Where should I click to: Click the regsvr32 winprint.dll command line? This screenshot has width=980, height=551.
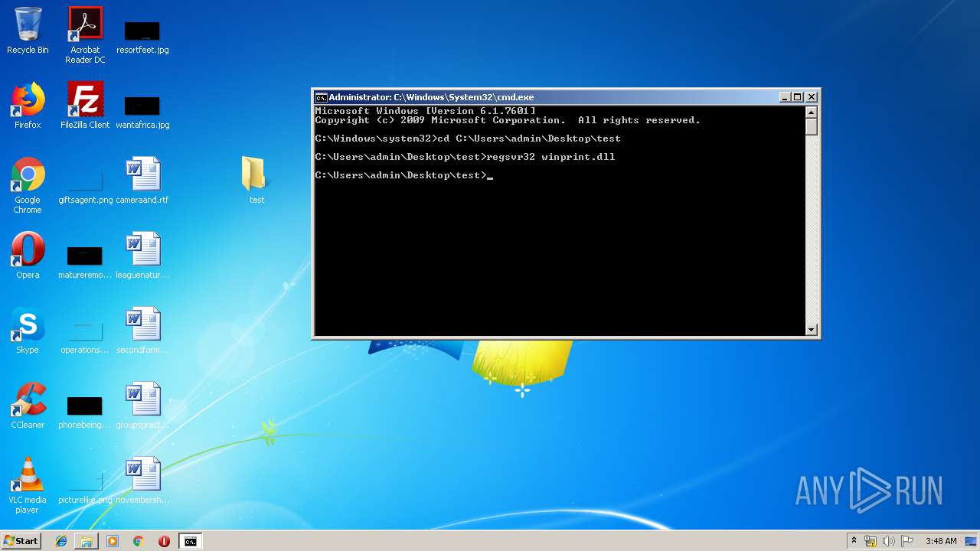tap(465, 157)
